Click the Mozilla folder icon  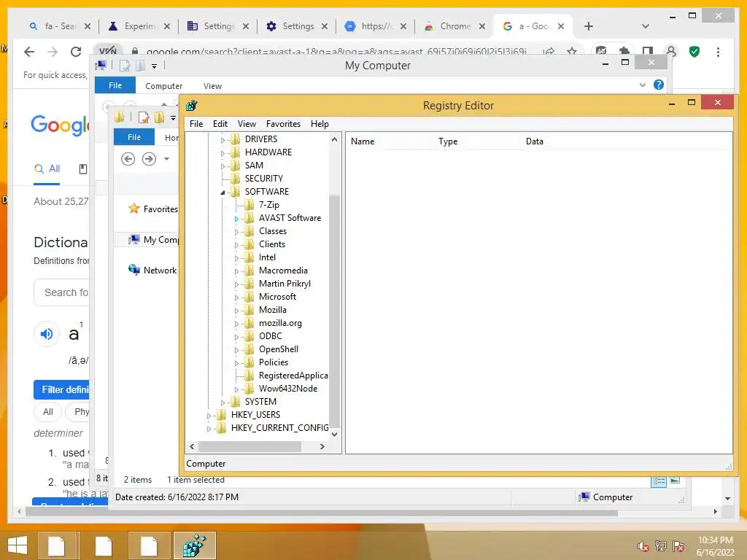(x=249, y=310)
